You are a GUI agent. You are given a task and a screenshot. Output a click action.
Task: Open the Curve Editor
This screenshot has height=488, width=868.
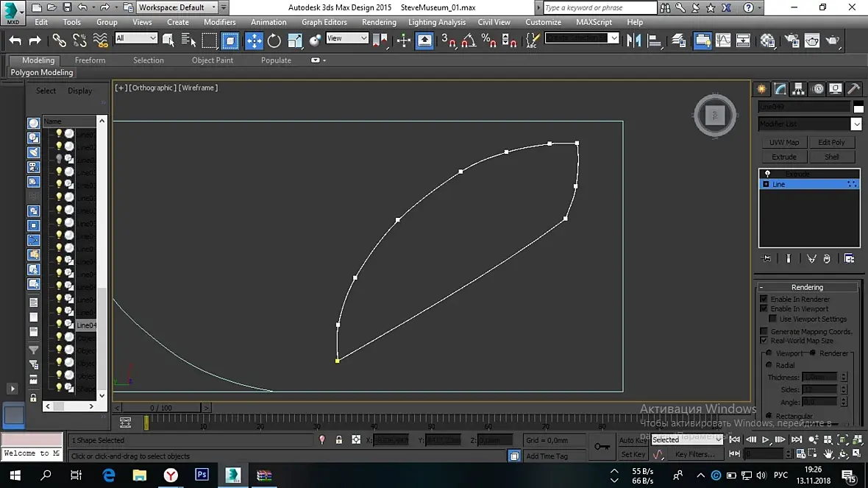(x=723, y=40)
